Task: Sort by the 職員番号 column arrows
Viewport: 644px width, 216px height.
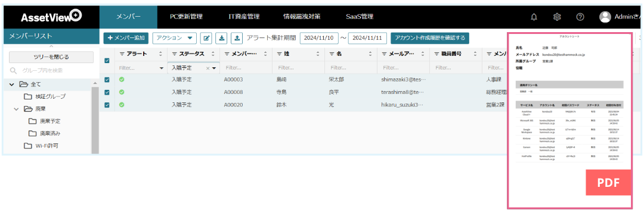Action: pos(476,54)
